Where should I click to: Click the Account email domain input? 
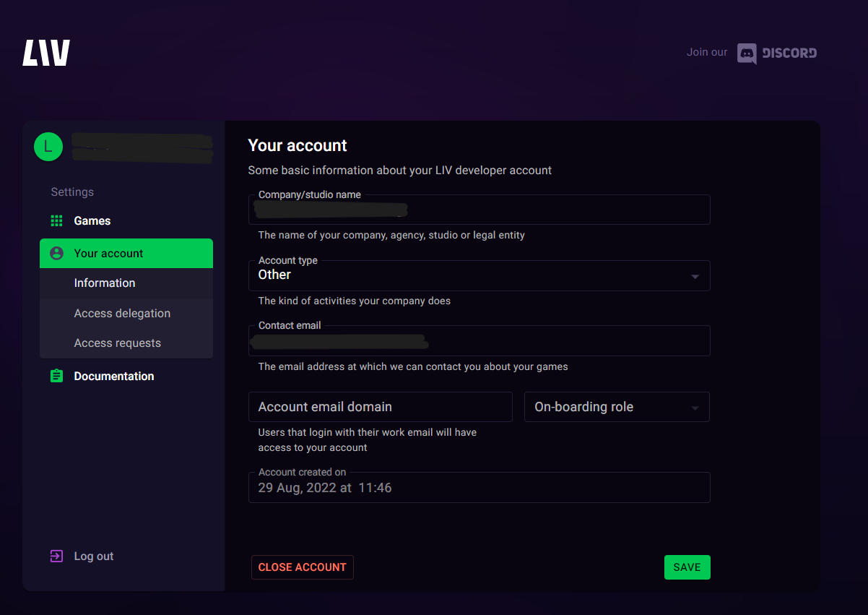coord(380,407)
